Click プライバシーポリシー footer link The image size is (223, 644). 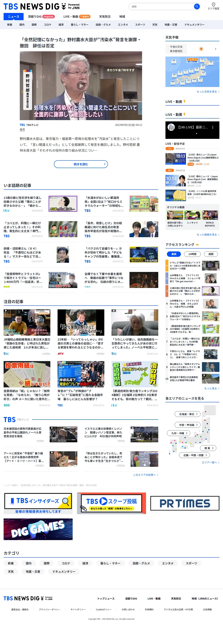(49, 609)
